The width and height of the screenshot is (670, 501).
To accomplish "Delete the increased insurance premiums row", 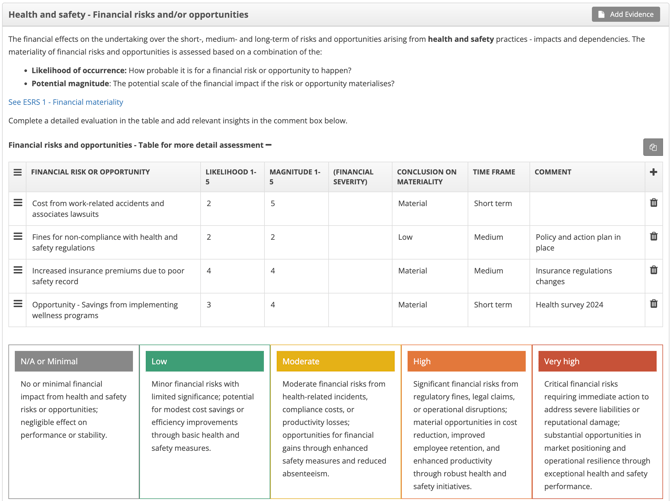I will (653, 270).
